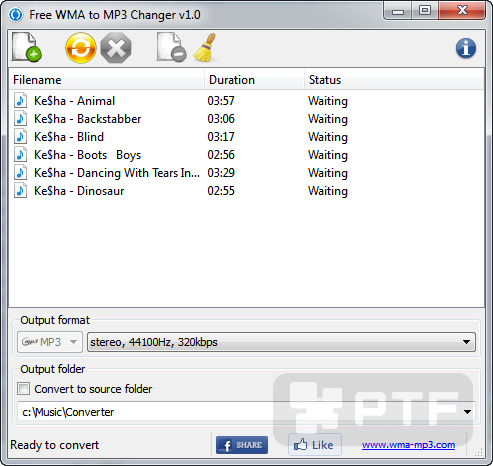Start conversion with the orange Convert icon
This screenshot has width=493, height=466.
pos(81,48)
